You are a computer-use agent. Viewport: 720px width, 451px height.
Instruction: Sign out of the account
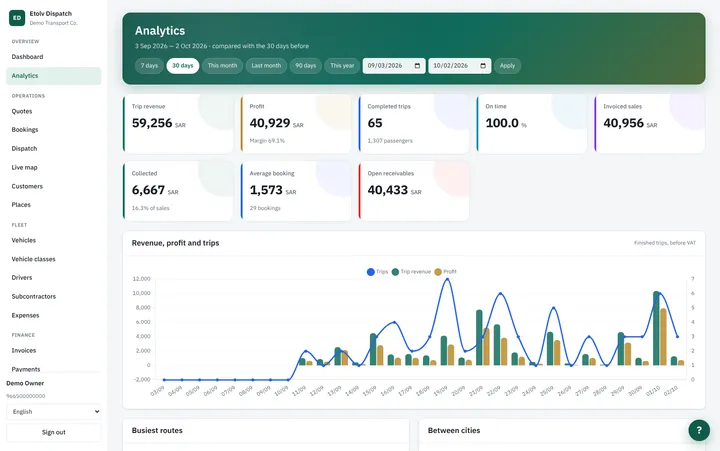pyautogui.click(x=54, y=432)
